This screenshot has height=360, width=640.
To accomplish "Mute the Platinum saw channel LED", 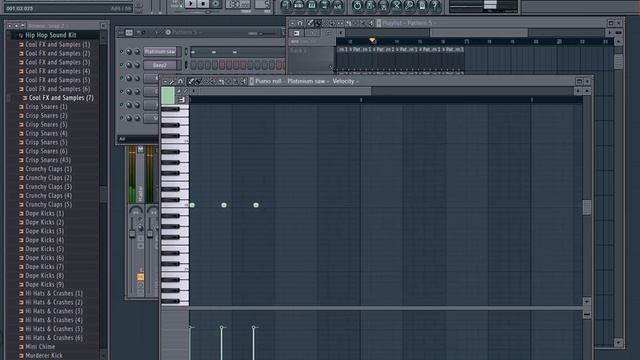I will coord(121,52).
